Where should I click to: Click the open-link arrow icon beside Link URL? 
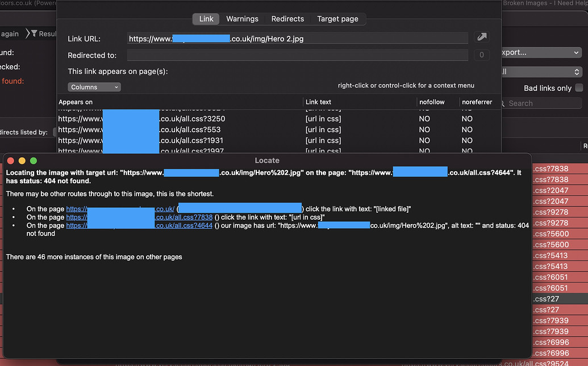point(481,37)
